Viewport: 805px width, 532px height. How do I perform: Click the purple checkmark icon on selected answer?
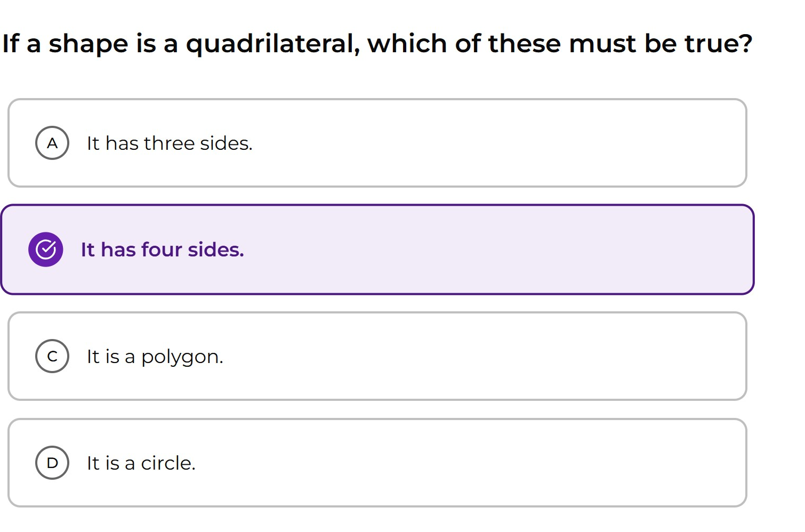click(46, 248)
